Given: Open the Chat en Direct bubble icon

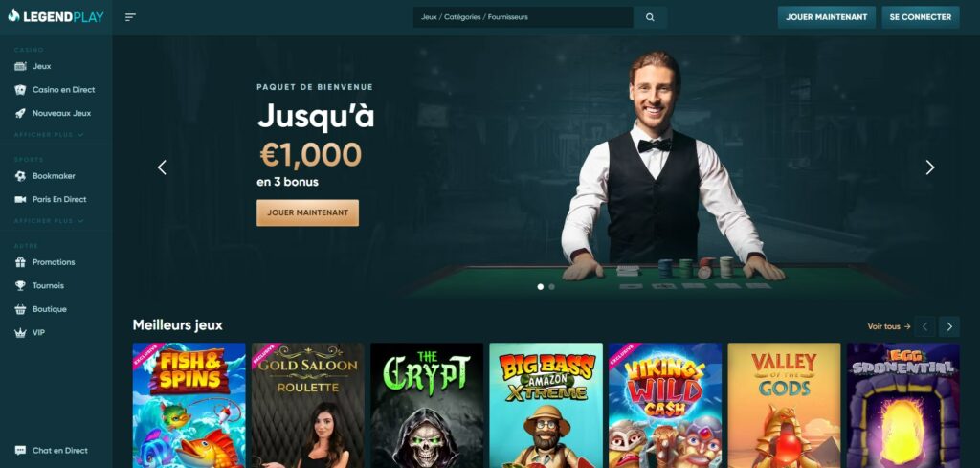Looking at the screenshot, I should pyautogui.click(x=21, y=451).
